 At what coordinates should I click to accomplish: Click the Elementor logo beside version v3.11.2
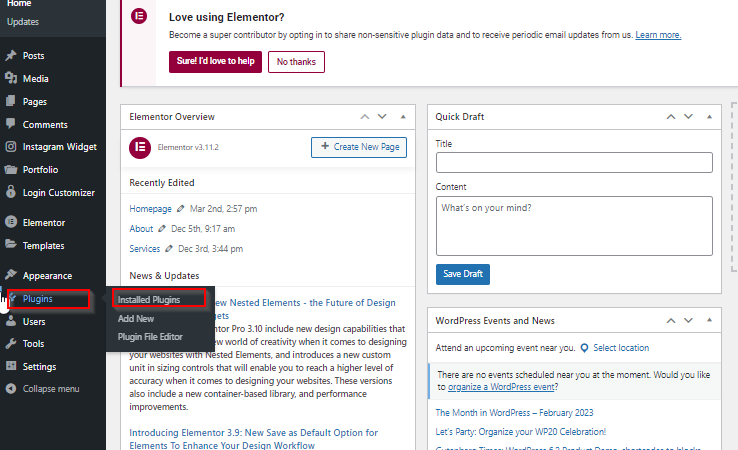click(140, 148)
